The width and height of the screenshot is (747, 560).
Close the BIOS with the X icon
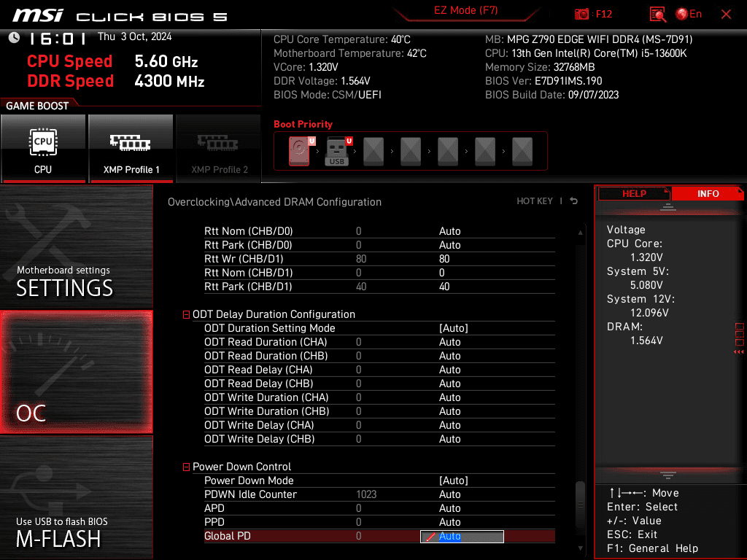pos(726,15)
